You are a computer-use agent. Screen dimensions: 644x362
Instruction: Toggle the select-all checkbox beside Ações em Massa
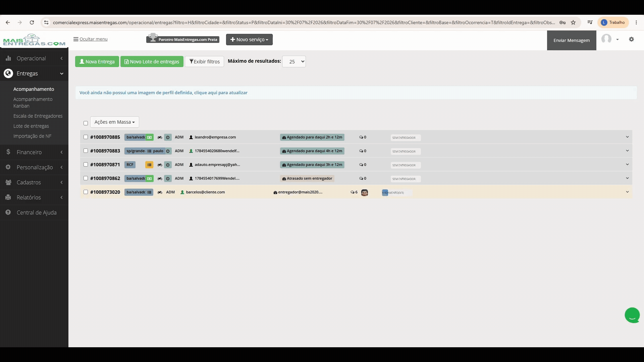coord(86,123)
